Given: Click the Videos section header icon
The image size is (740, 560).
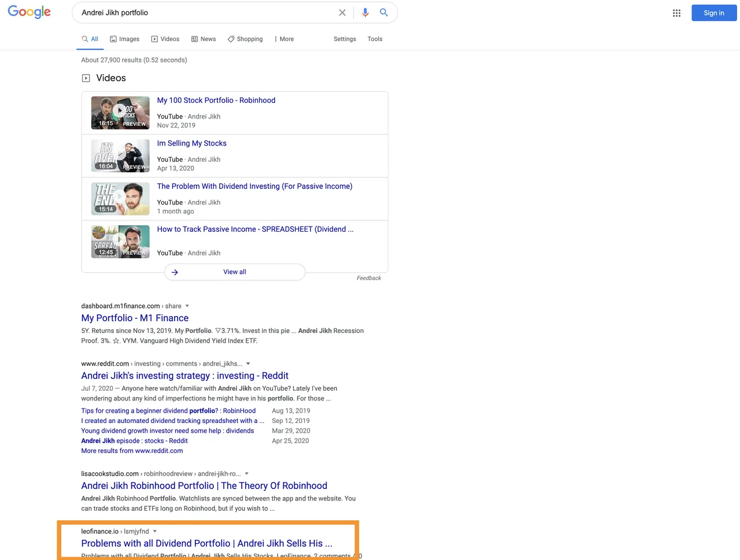Looking at the screenshot, I should point(86,78).
